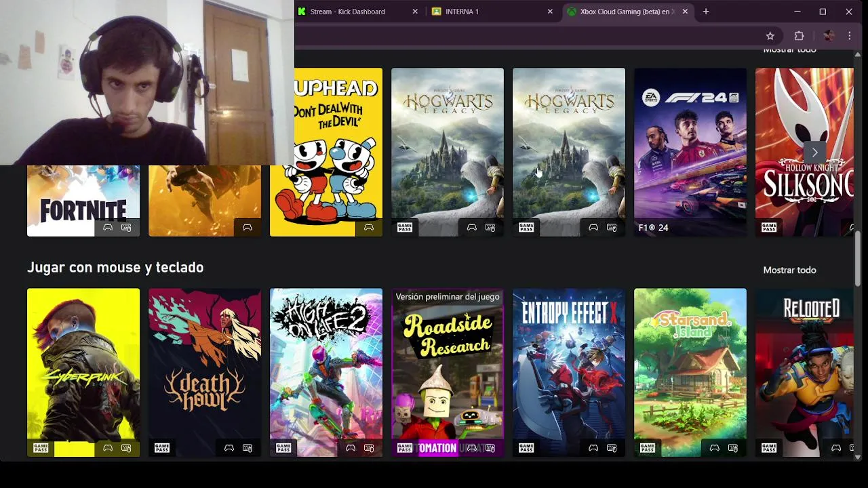Open the Chrome three-dot menu

click(x=850, y=36)
